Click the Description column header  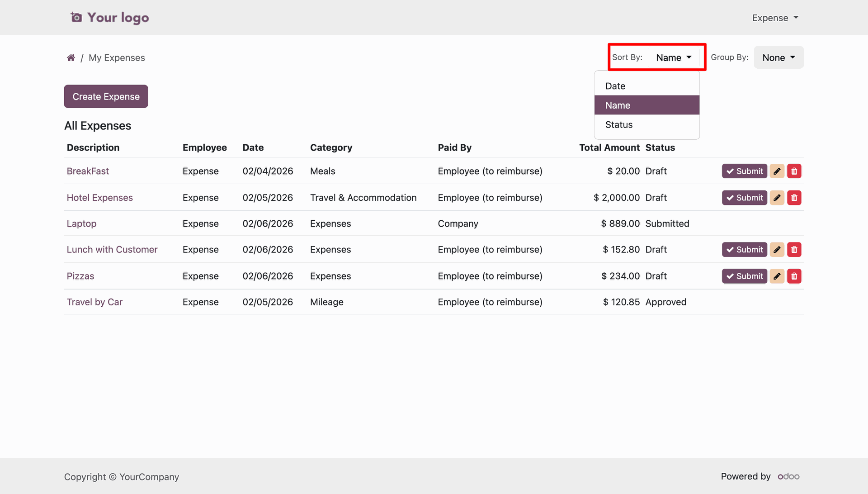click(93, 147)
